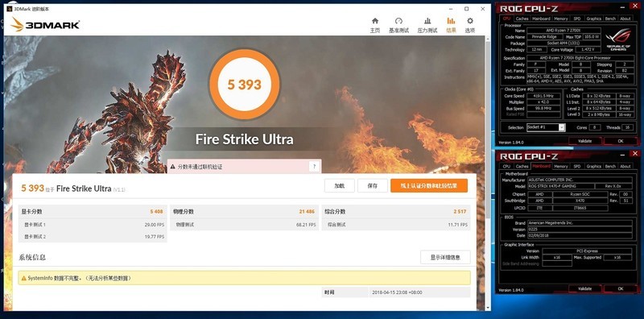Switch to CPU tab in CPU-Z mainboard window

point(506,166)
